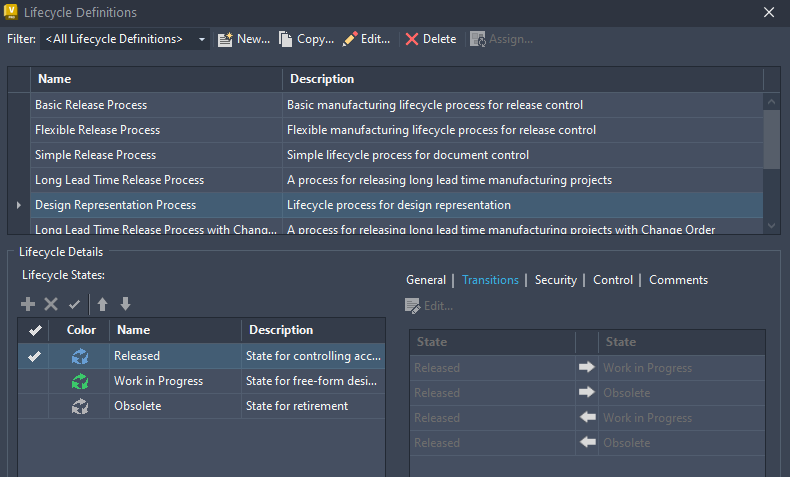The width and height of the screenshot is (790, 477).
Task: Move lifecycle state down with arrow icon
Action: click(125, 304)
